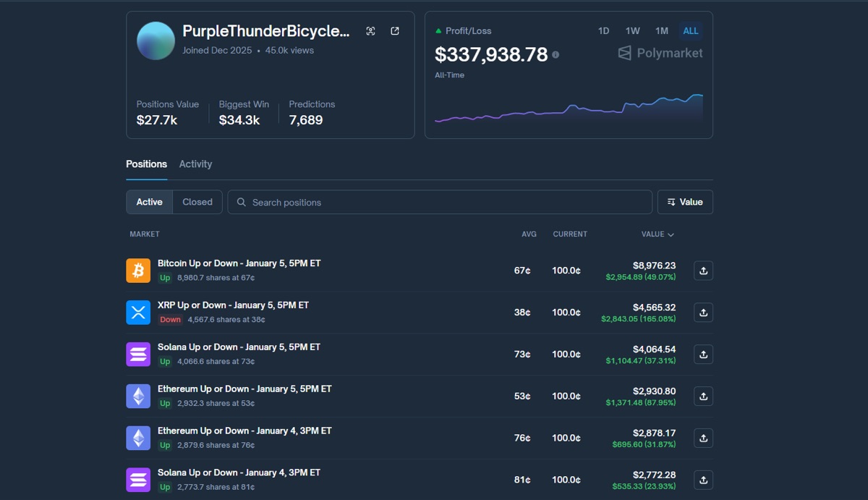Toggle the VALUE column sort chevron
This screenshot has width=868, height=500.
[673, 234]
